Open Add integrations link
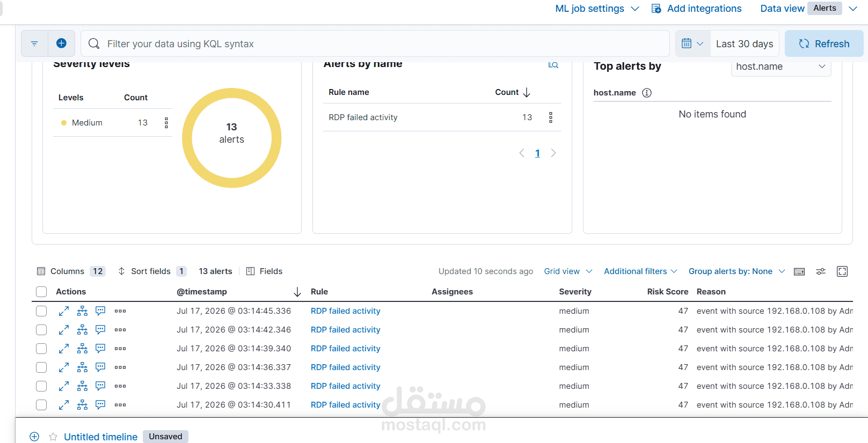This screenshot has width=868, height=443. pyautogui.click(x=696, y=9)
